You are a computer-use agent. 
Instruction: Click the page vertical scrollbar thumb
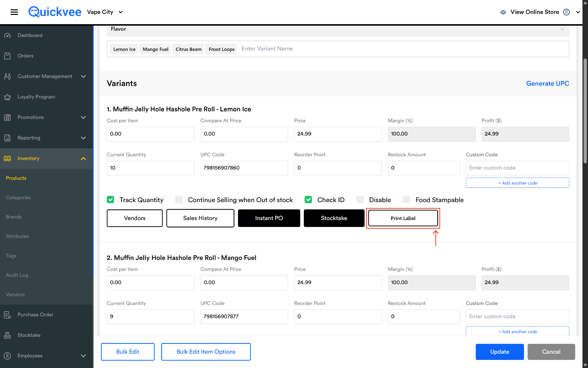tap(585, 111)
